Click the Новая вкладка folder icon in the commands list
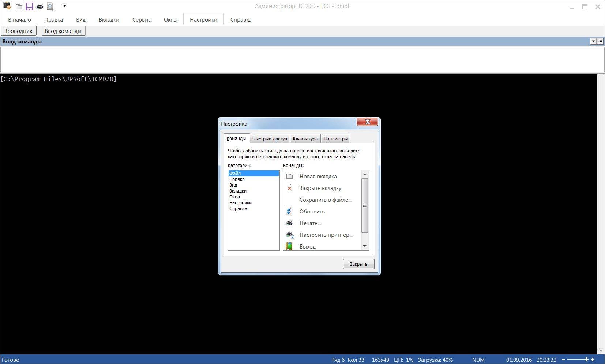This screenshot has height=364, width=605. [x=290, y=176]
